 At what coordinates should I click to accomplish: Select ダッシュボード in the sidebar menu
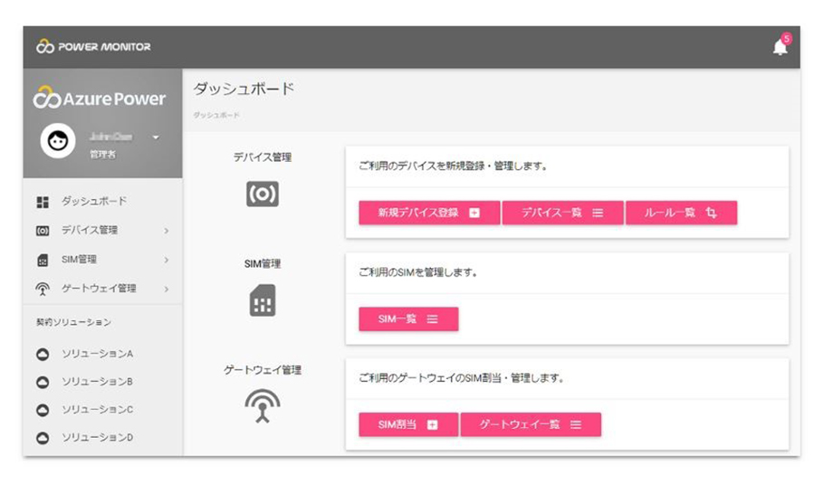click(93, 201)
